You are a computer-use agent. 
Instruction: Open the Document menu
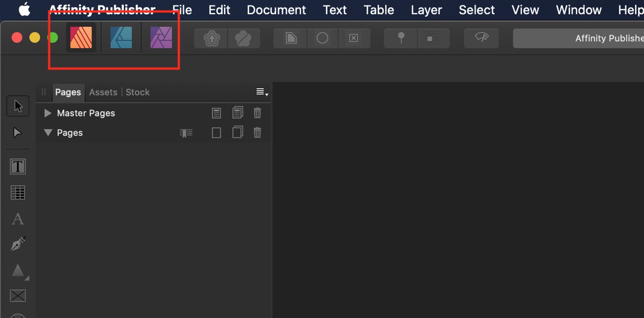(276, 10)
